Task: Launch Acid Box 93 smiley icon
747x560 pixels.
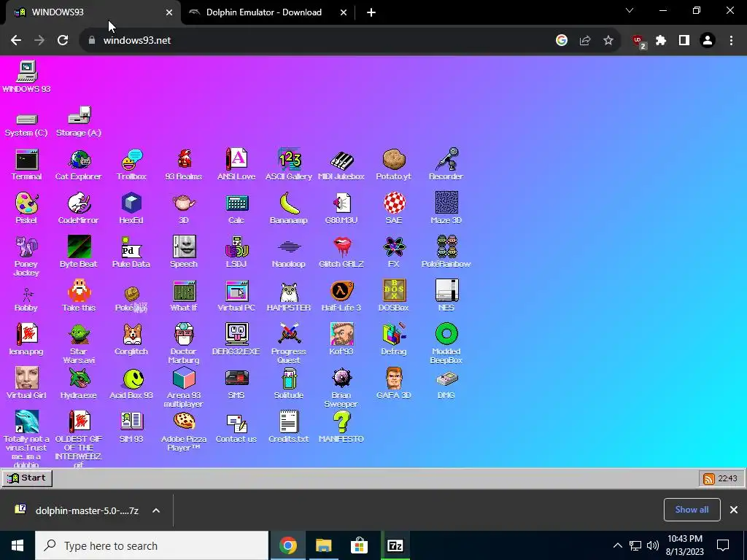Action: (131, 384)
